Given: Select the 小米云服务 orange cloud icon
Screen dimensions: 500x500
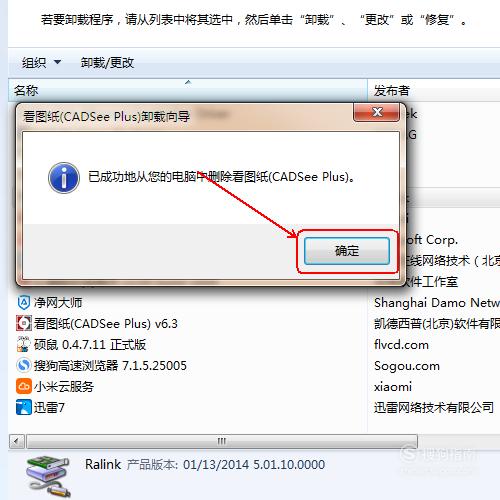Looking at the screenshot, I should pos(24,386).
